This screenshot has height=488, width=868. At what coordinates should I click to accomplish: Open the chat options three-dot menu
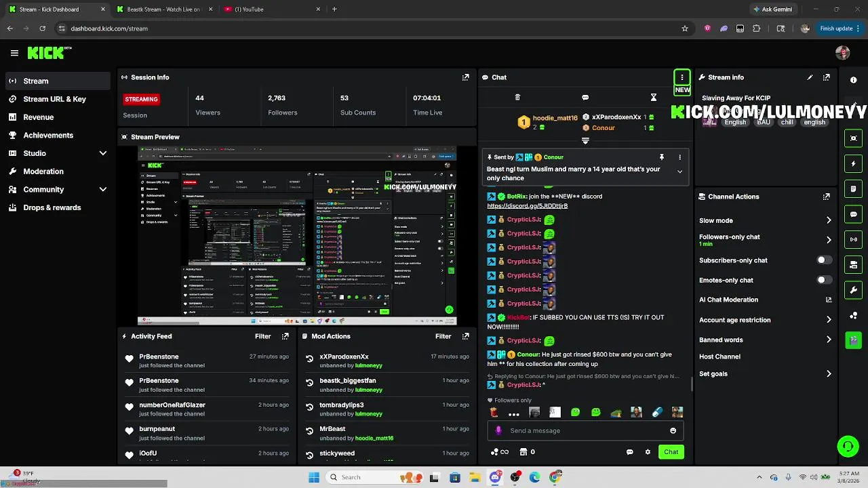click(x=682, y=77)
